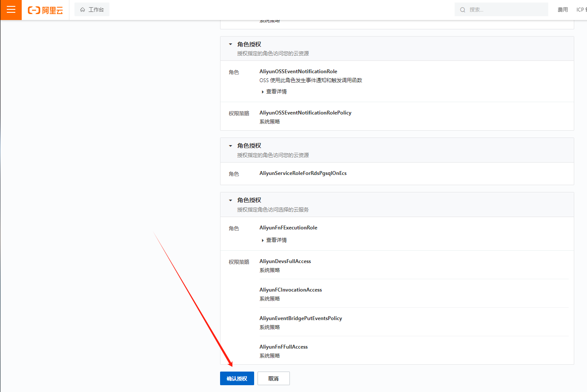Click the home icon beside 工作台
Image resolution: width=587 pixels, height=392 pixels.
coord(82,9)
